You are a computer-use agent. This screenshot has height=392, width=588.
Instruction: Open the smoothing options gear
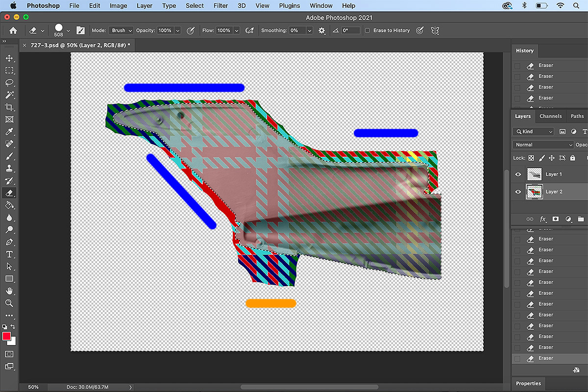pyautogui.click(x=322, y=30)
